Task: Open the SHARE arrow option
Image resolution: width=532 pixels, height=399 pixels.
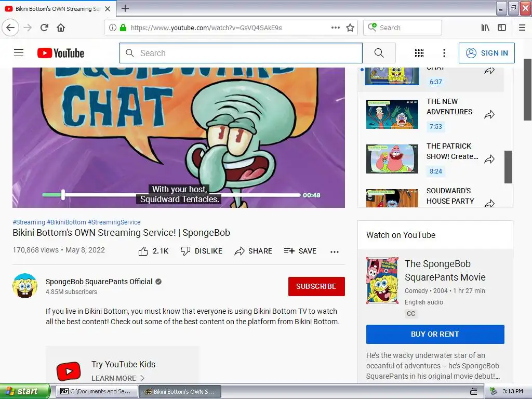Action: pos(253,251)
